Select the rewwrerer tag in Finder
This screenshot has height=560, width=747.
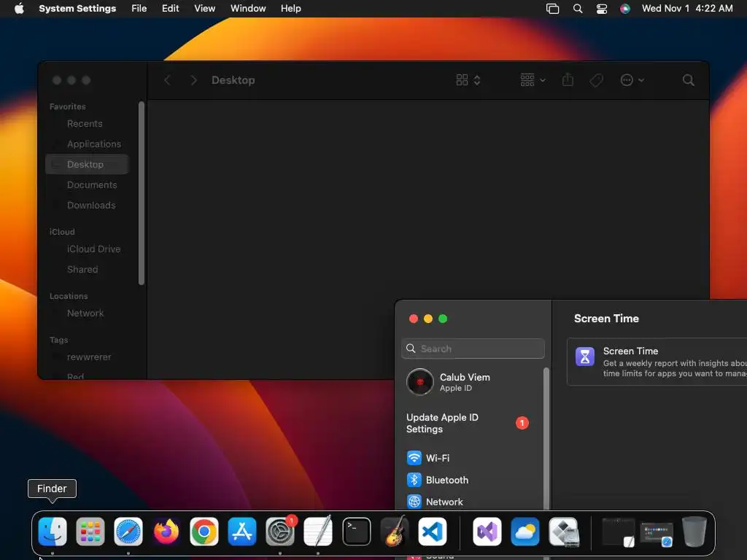point(88,357)
